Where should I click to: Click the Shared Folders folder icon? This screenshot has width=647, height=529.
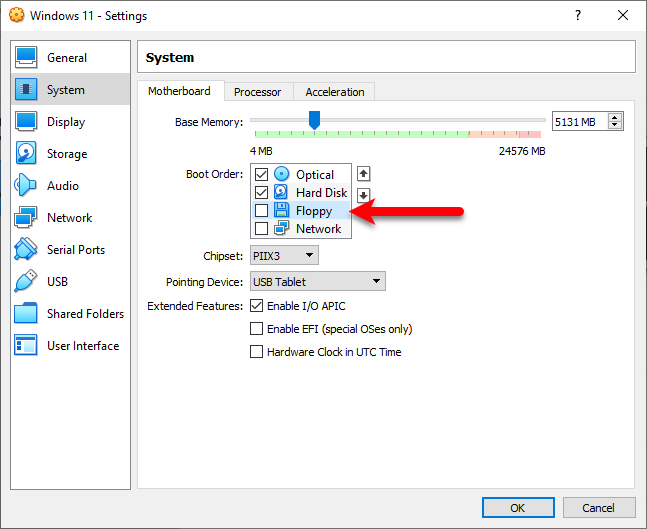pos(26,313)
